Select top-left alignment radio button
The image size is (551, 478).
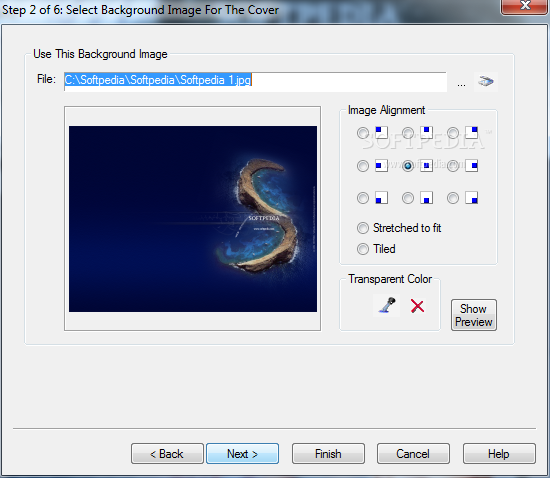363,133
